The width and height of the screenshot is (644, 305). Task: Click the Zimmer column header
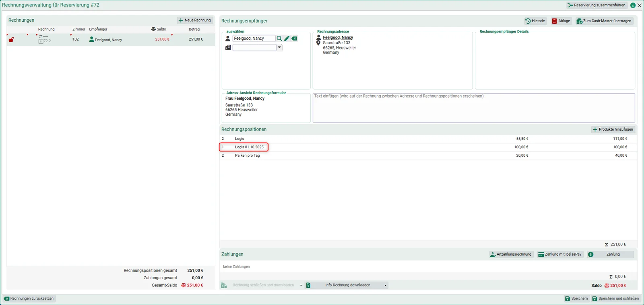pyautogui.click(x=79, y=29)
